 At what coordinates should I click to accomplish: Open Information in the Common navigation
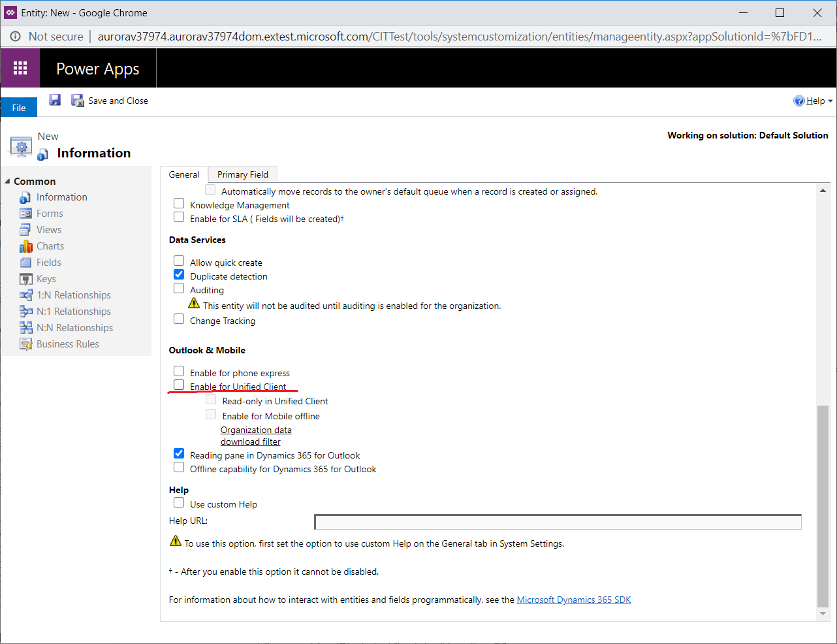(x=62, y=197)
